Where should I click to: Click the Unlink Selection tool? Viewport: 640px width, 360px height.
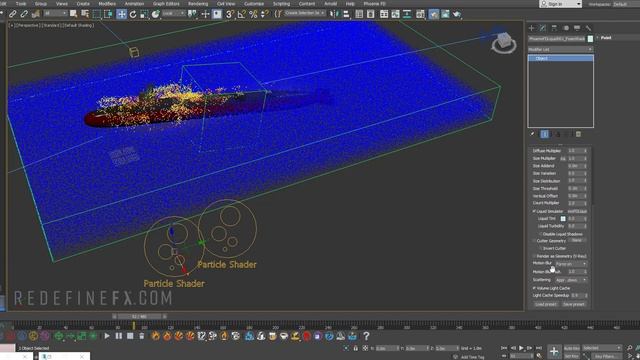[24, 14]
